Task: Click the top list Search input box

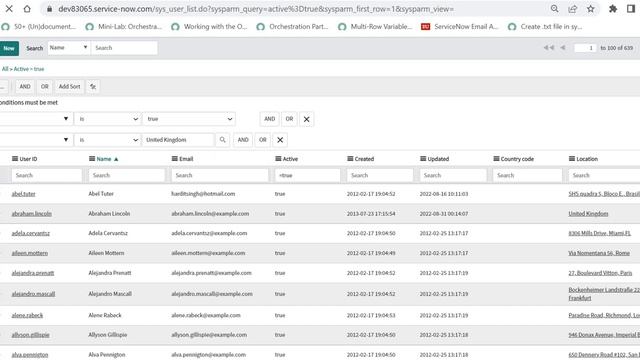Action: tap(124, 48)
